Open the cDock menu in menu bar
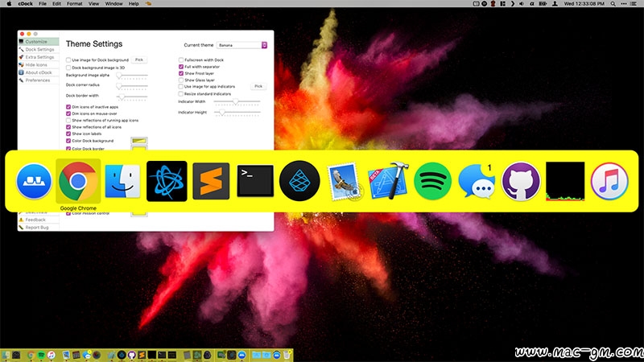 26,4
